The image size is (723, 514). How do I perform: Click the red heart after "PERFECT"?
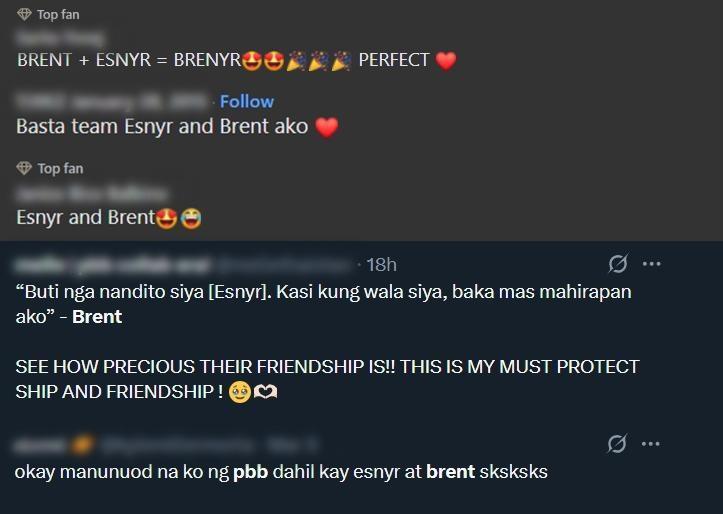(446, 60)
